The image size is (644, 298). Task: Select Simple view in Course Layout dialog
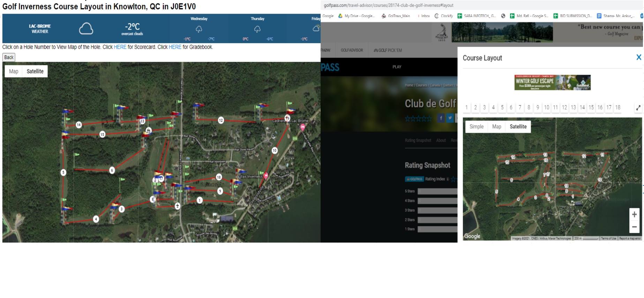(477, 127)
